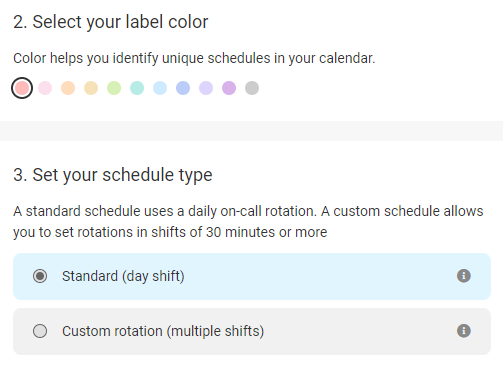Click the color helps identify schedules description
This screenshot has width=503, height=373.
pos(194,58)
